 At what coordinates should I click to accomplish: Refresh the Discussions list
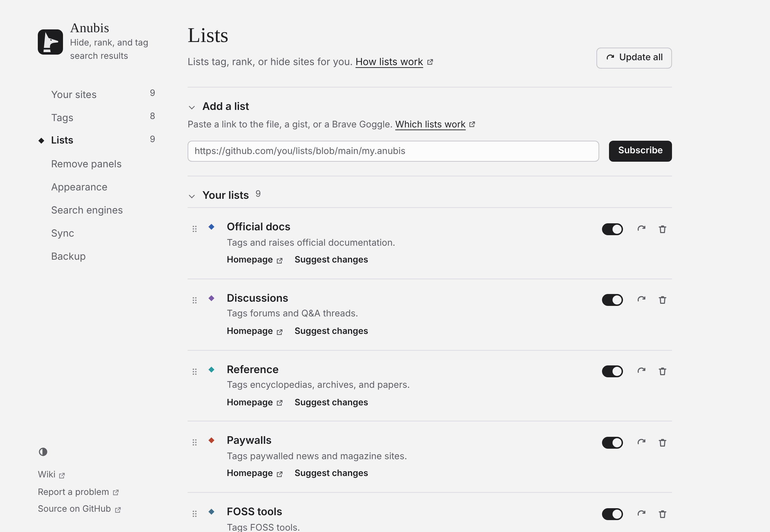point(642,300)
